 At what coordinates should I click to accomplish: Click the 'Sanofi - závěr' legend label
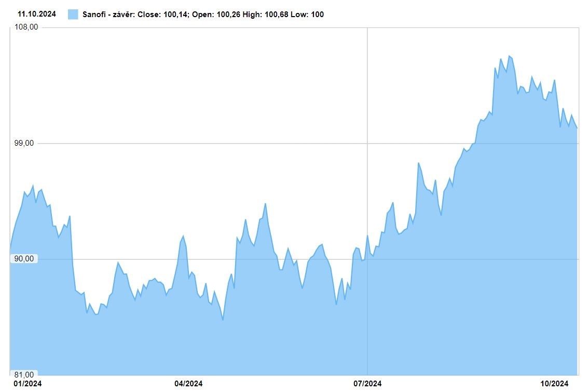[108, 15]
